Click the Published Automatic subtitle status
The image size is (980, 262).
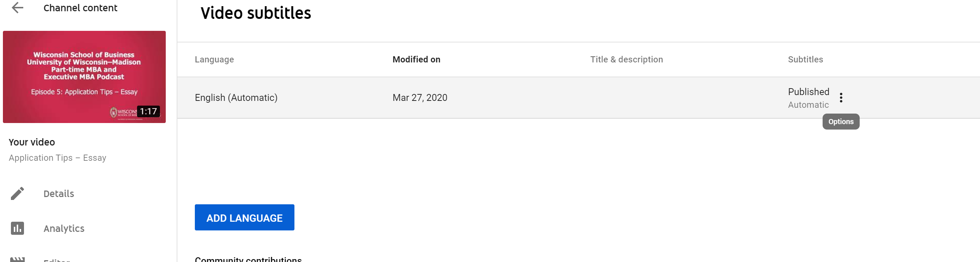pyautogui.click(x=808, y=98)
